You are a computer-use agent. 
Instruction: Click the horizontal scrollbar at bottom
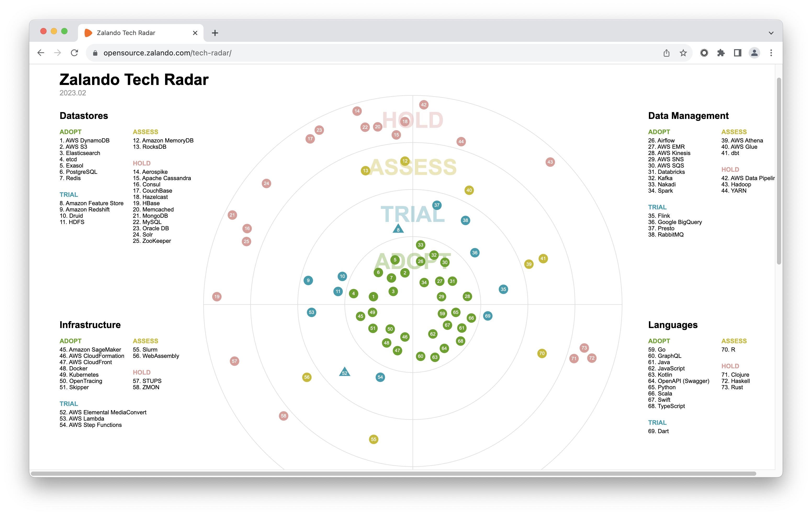[393, 474]
